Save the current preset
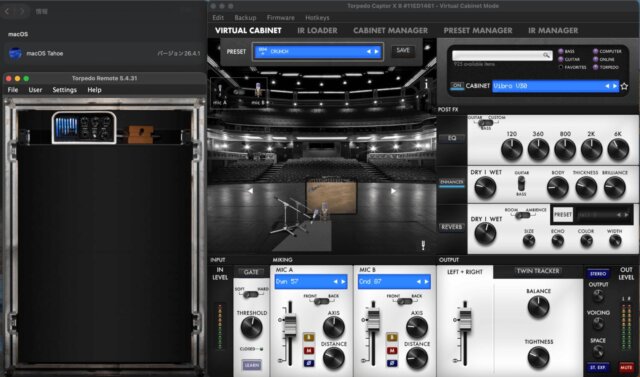The height and width of the screenshot is (377, 640). tap(403, 51)
